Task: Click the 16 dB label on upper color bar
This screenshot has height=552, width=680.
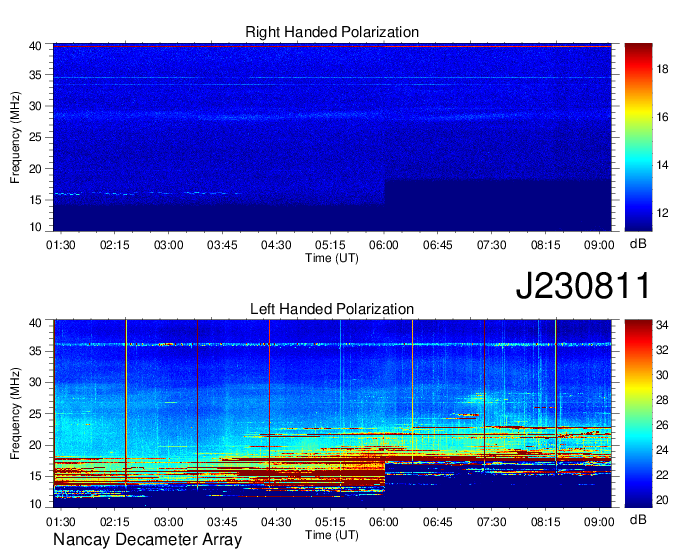Action: point(662,117)
